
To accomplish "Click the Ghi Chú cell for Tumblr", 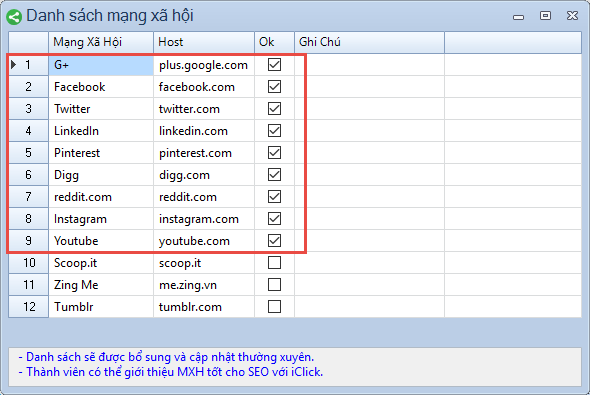I will pos(369,307).
